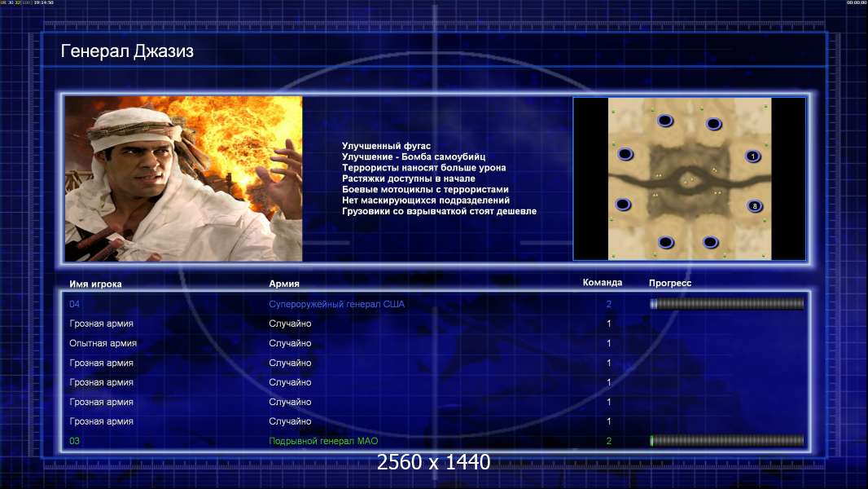The height and width of the screenshot is (489, 868).
Task: Select start position marker numbered 1
Action: pyautogui.click(x=752, y=156)
